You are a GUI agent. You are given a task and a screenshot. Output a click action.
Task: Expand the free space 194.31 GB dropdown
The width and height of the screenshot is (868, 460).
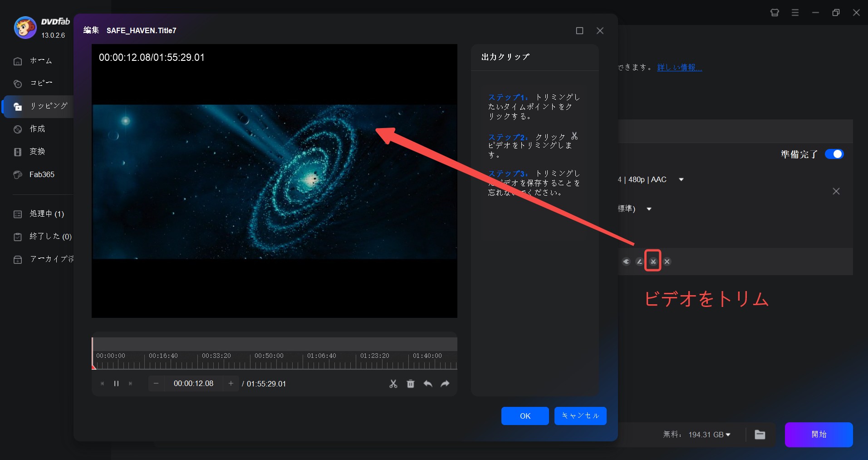728,435
